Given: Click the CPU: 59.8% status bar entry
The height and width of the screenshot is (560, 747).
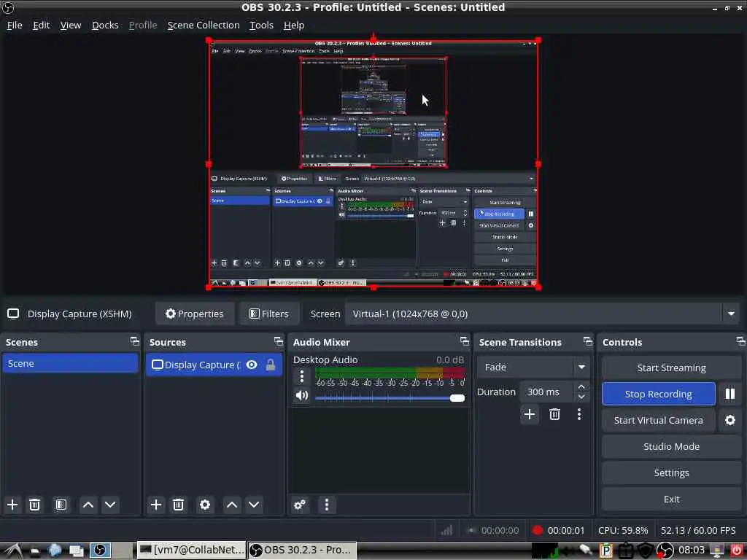Looking at the screenshot, I should click(x=623, y=530).
